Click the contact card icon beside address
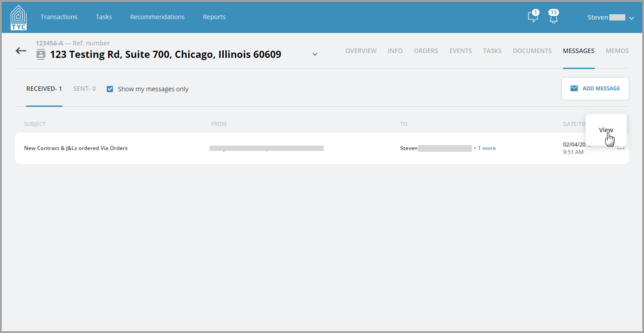 click(41, 55)
